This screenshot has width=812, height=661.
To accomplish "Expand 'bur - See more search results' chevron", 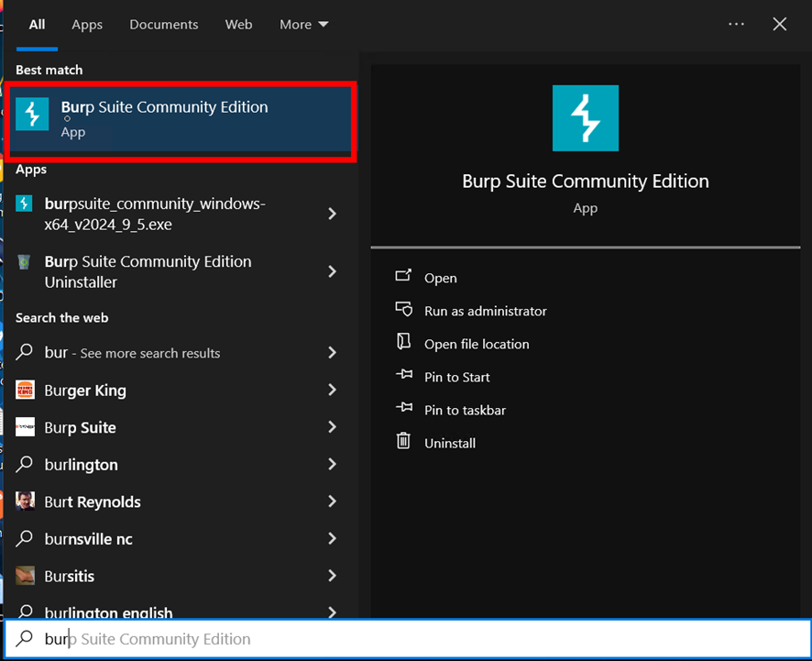I will click(333, 353).
